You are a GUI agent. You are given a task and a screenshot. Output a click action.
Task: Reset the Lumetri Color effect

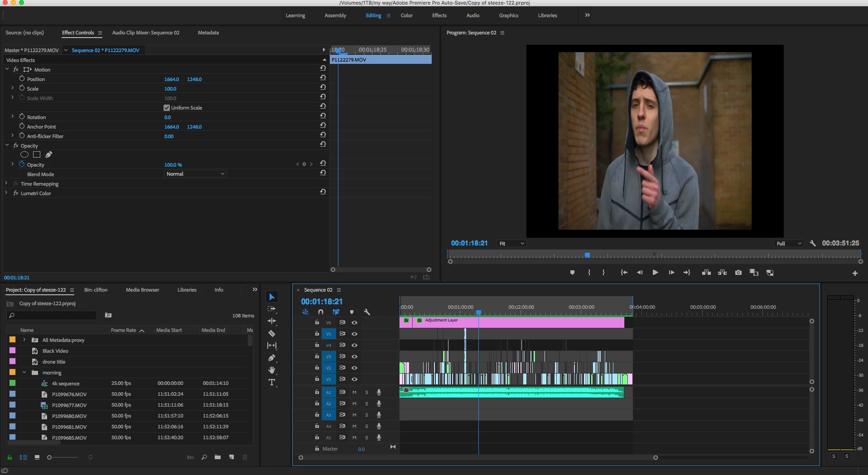point(323,192)
